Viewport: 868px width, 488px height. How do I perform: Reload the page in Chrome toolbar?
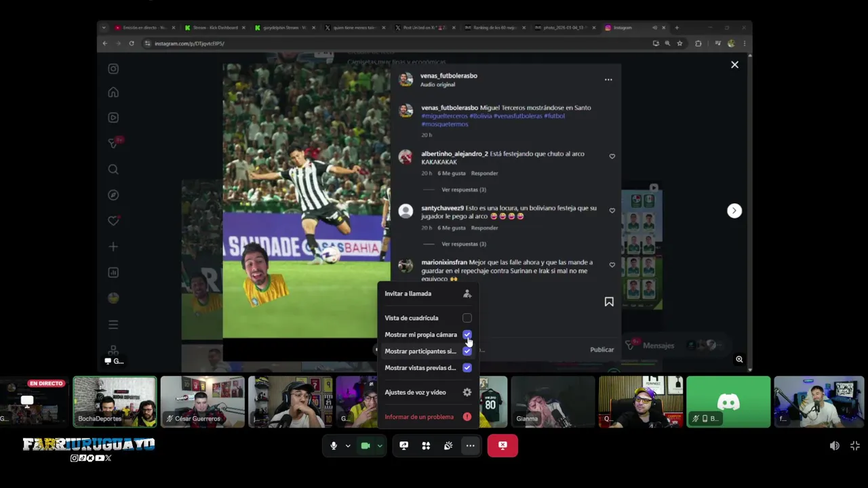pyautogui.click(x=132, y=43)
